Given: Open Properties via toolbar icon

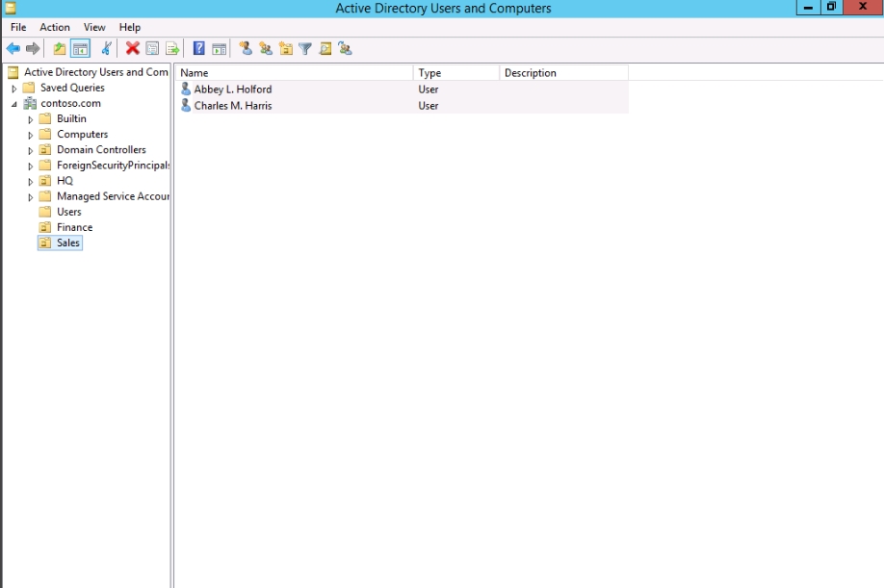Looking at the screenshot, I should pos(152,49).
